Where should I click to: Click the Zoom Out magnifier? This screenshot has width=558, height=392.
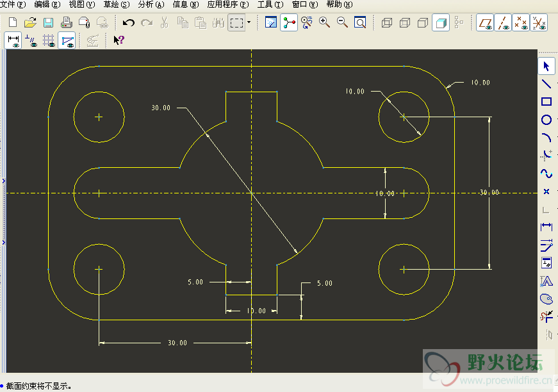[x=342, y=22]
